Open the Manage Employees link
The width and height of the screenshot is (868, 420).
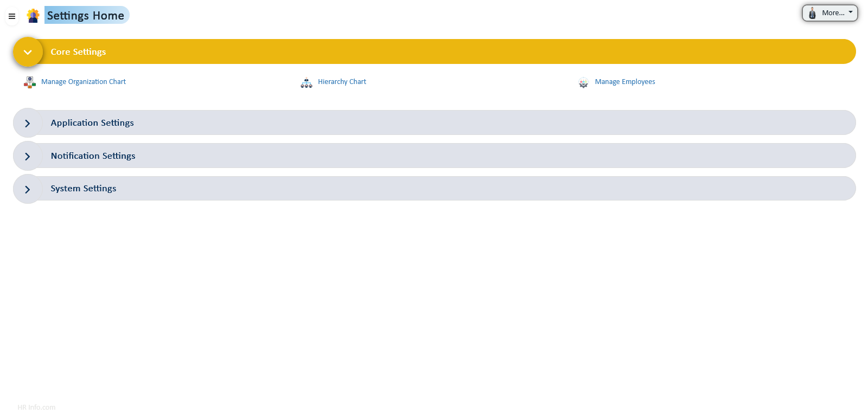click(x=625, y=82)
